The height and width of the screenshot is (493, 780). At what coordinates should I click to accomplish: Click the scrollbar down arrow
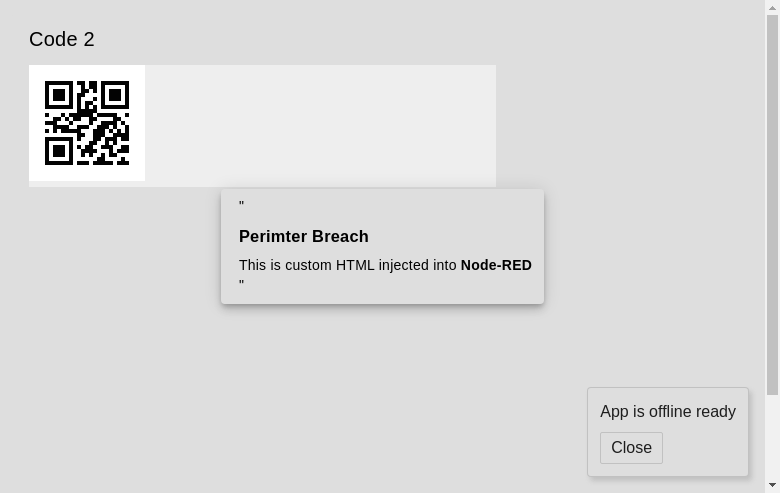772,485
